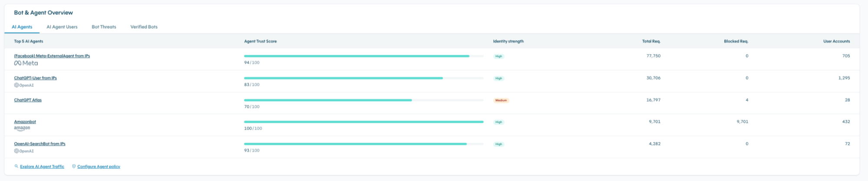Click the 77,750 total requests value
This screenshot has width=868, height=181.
653,56
